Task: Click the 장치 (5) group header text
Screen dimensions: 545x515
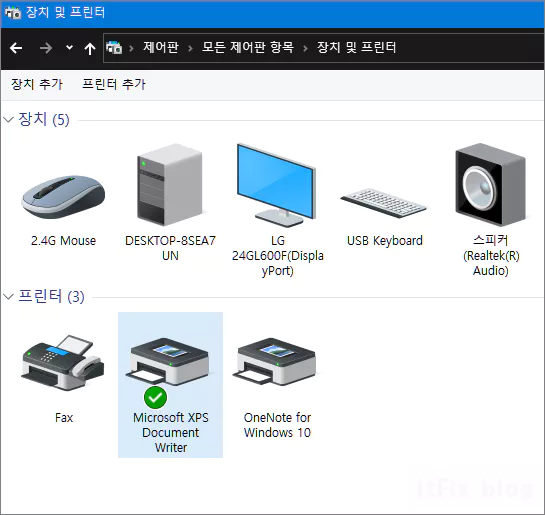Action: point(44,119)
